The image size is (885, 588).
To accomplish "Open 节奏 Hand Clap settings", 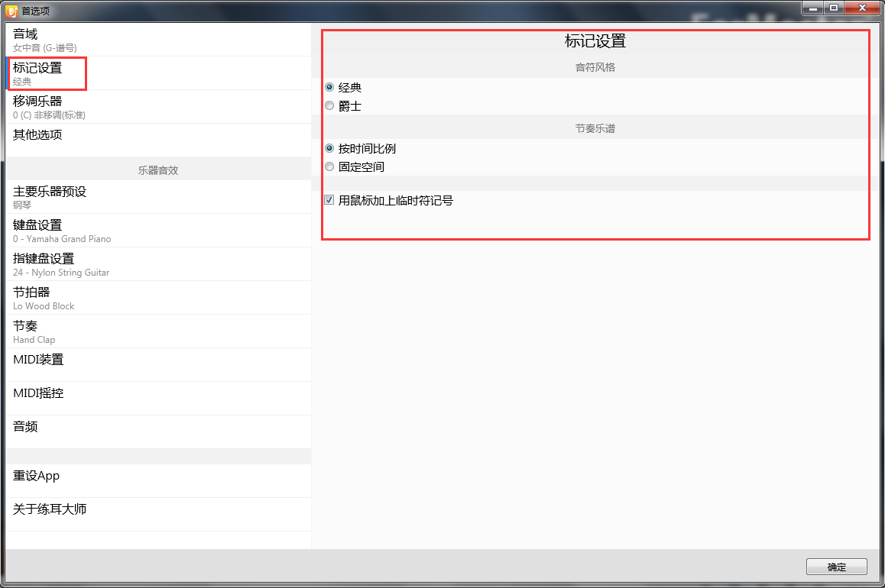I will 157,331.
